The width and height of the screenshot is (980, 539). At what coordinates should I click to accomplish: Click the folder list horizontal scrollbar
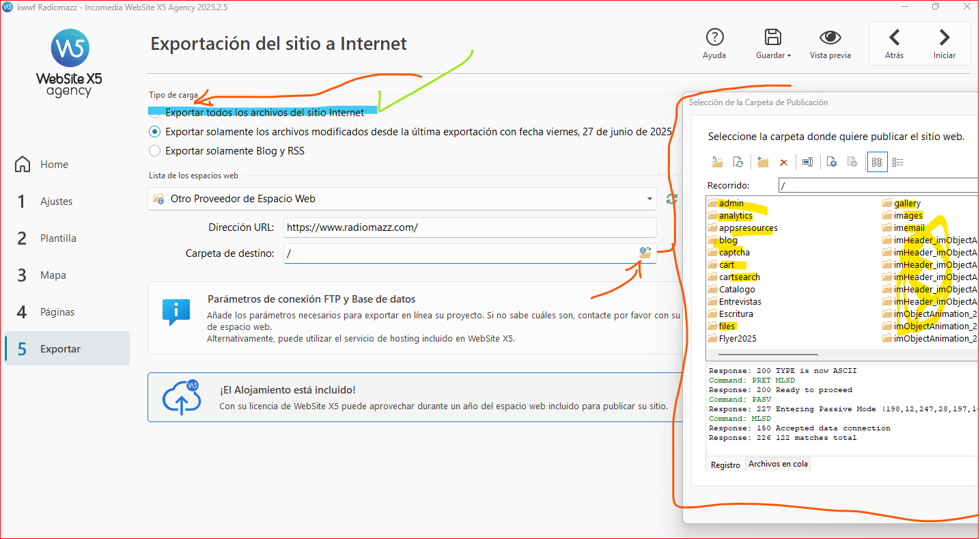coord(768,355)
